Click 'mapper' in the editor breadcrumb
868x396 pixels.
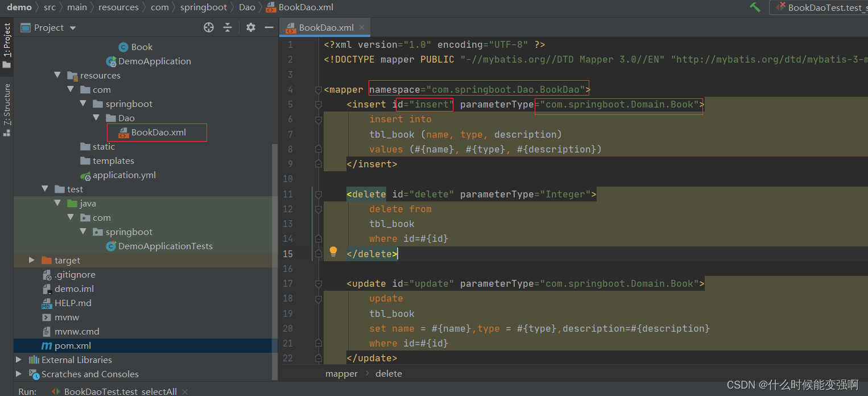341,373
